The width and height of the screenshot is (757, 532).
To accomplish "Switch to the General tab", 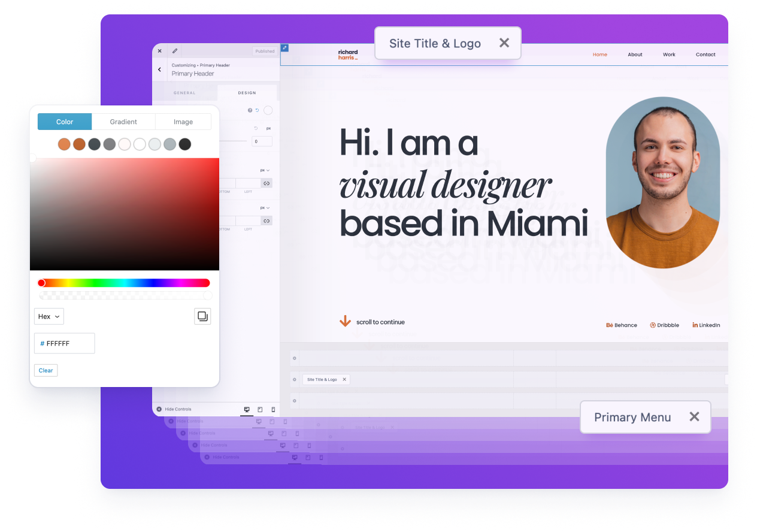I will 184,93.
